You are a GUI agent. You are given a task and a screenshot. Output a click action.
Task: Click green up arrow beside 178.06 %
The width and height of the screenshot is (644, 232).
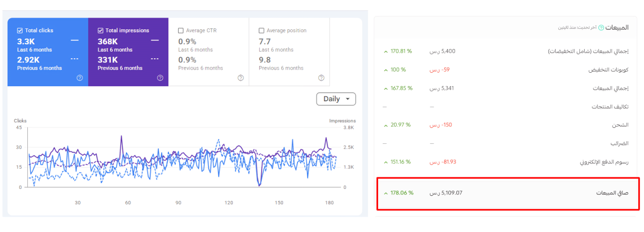386,193
